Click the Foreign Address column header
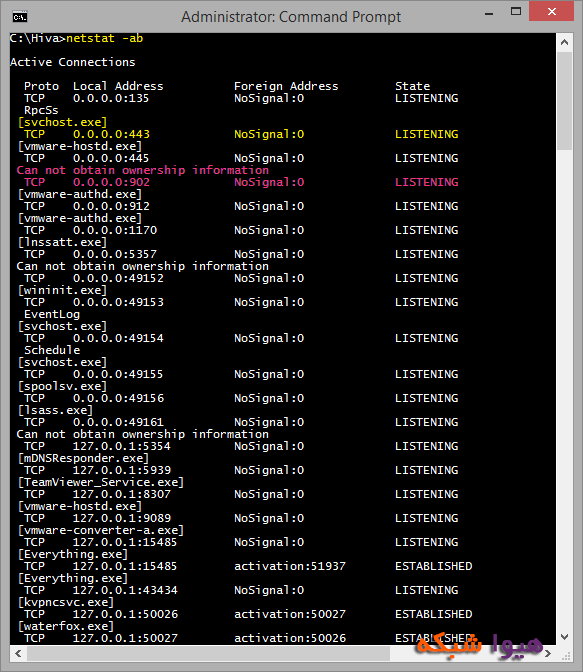The width and height of the screenshot is (583, 672). tap(286, 86)
